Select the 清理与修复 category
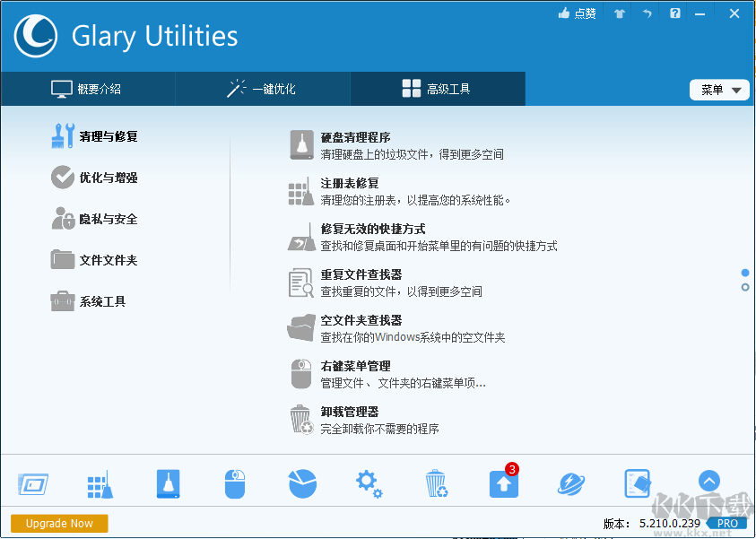The width and height of the screenshot is (756, 539). (94, 136)
